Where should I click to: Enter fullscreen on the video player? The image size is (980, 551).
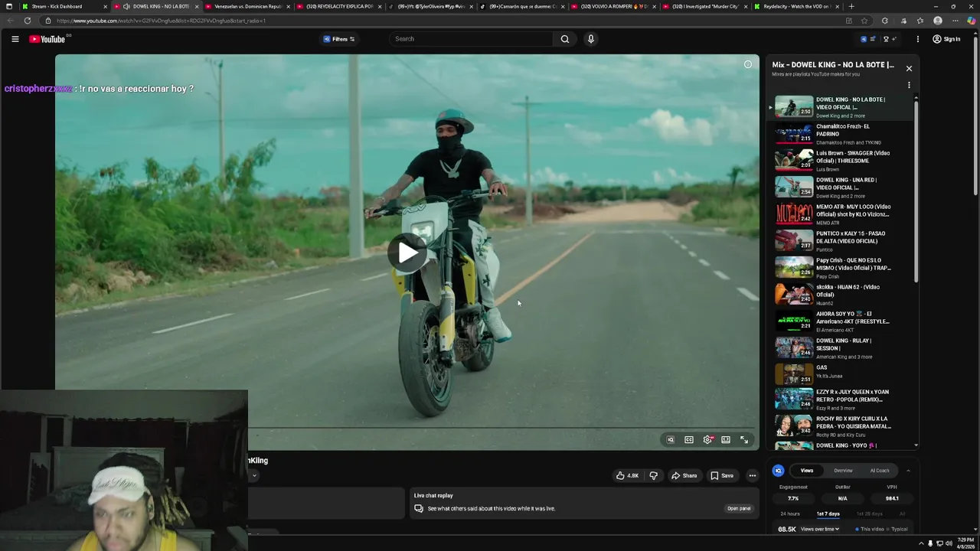pos(744,440)
